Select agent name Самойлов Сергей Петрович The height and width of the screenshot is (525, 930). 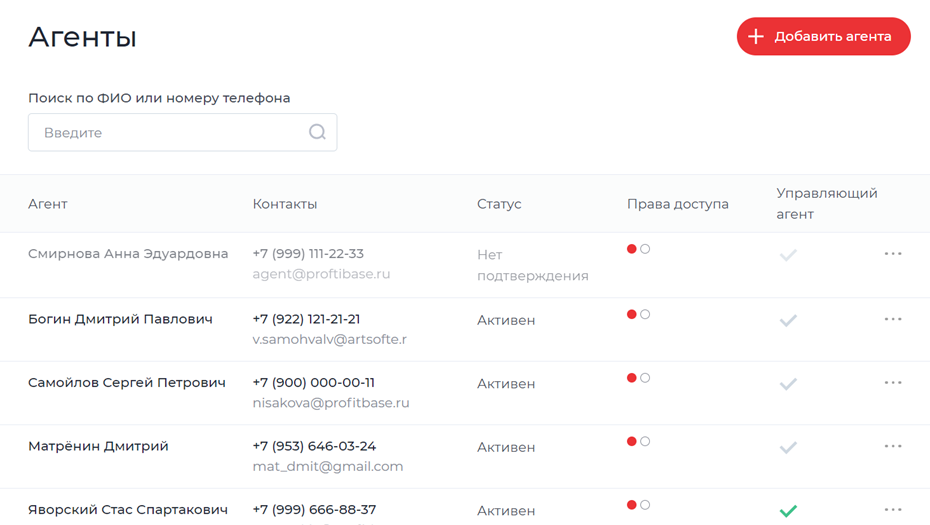(127, 383)
